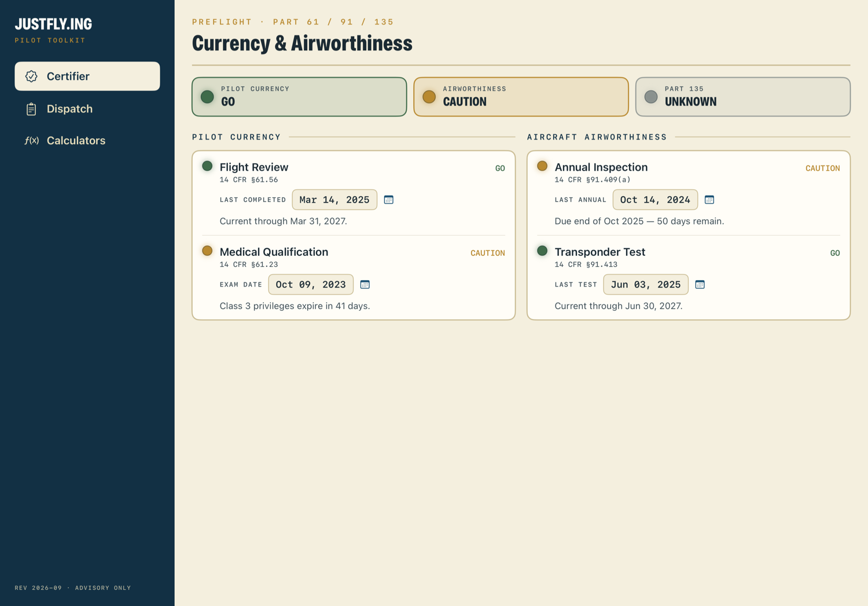Click text 'Current through Mar 31, 2027.'
868x606 pixels.
(x=284, y=221)
